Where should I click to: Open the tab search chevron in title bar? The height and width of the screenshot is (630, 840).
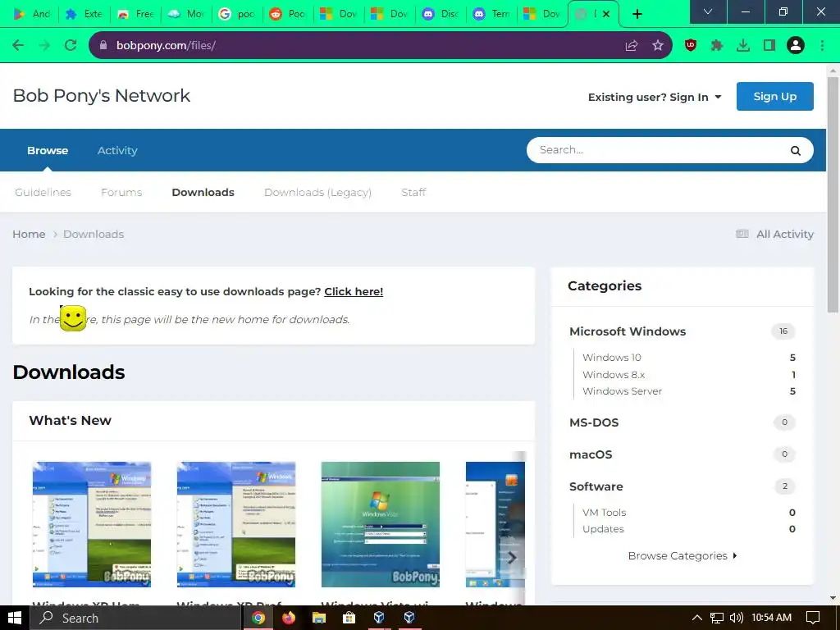click(x=708, y=11)
